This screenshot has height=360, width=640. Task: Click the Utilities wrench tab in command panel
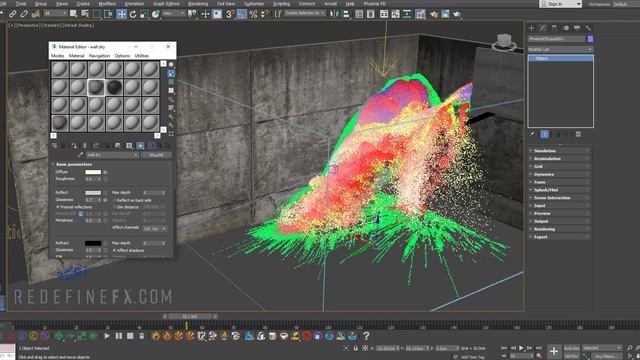(x=588, y=28)
